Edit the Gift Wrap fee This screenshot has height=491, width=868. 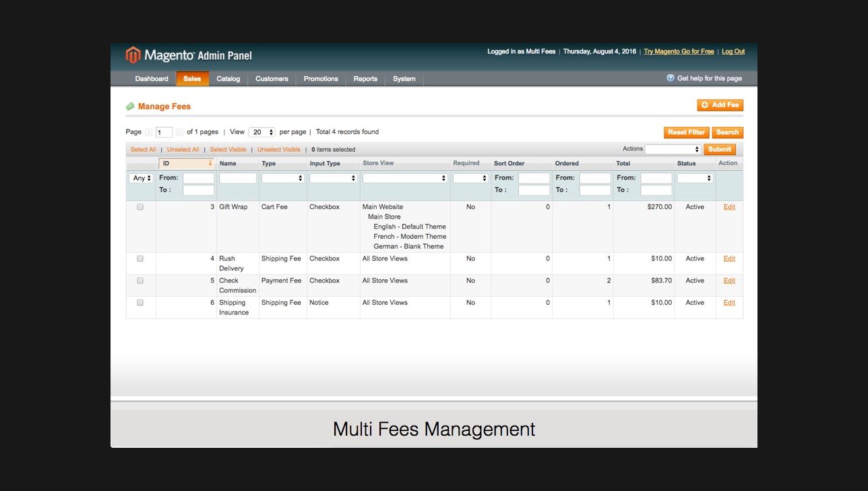point(729,207)
